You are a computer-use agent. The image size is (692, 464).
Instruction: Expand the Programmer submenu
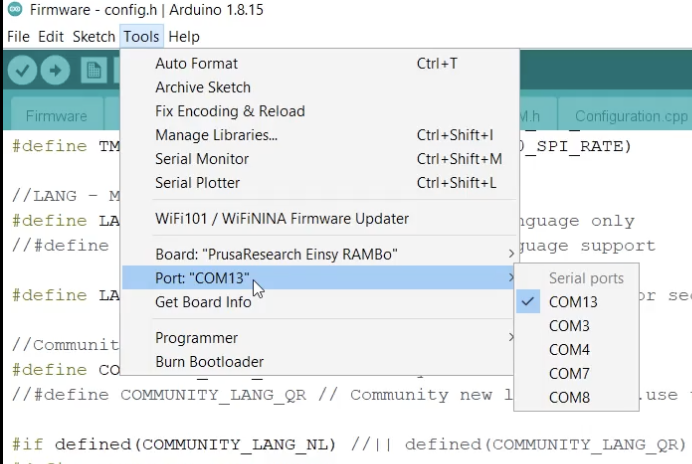click(x=319, y=338)
